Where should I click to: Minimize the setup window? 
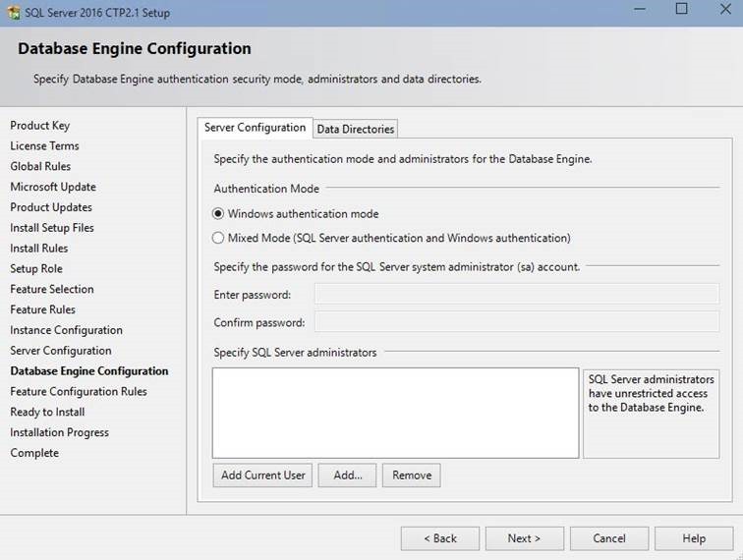(640, 9)
